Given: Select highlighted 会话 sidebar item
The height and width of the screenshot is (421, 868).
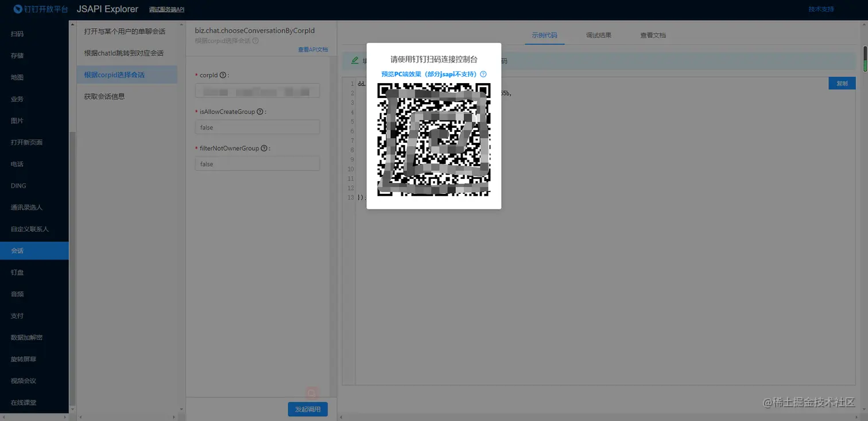Looking at the screenshot, I should click(x=34, y=251).
